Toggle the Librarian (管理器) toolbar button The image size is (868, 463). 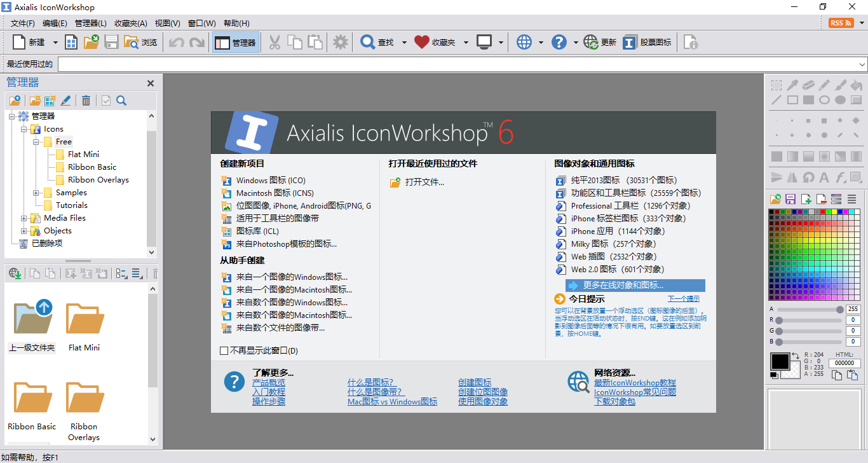point(235,43)
